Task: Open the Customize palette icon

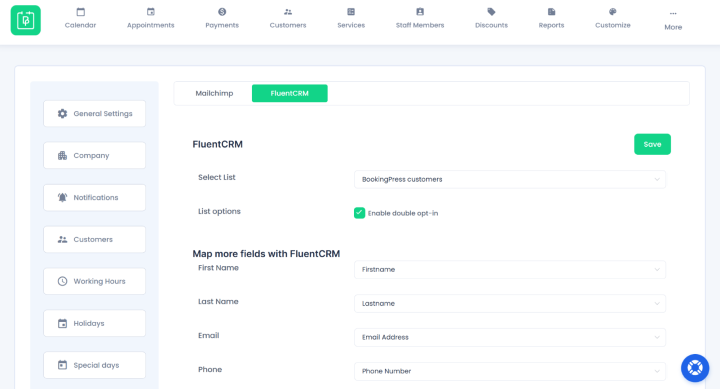Action: 613,11
